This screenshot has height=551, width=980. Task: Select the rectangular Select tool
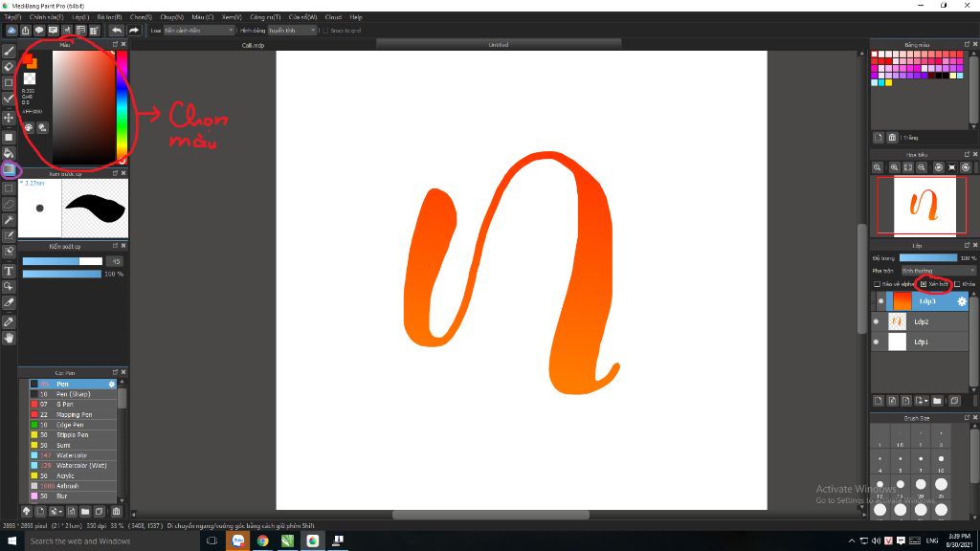[x=9, y=188]
